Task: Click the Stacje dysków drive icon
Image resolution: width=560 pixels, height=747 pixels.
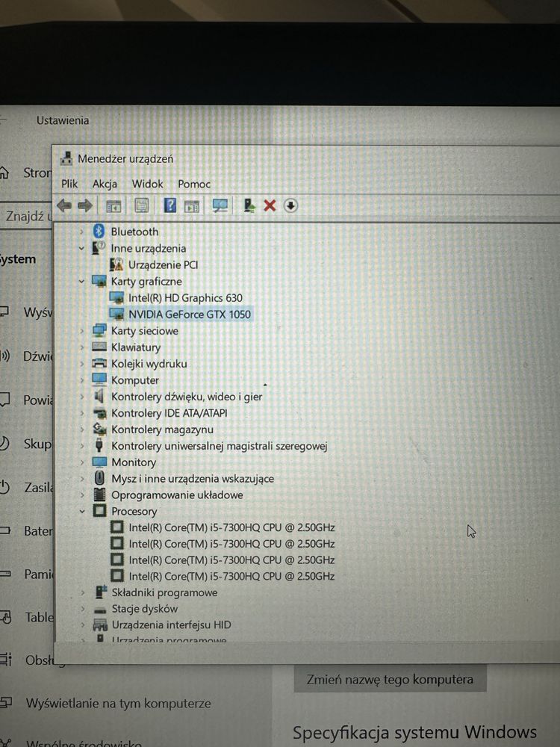Action: click(x=100, y=610)
